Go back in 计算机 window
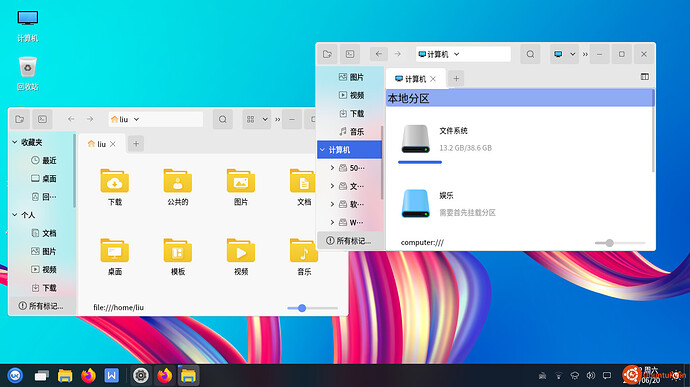 tap(379, 54)
